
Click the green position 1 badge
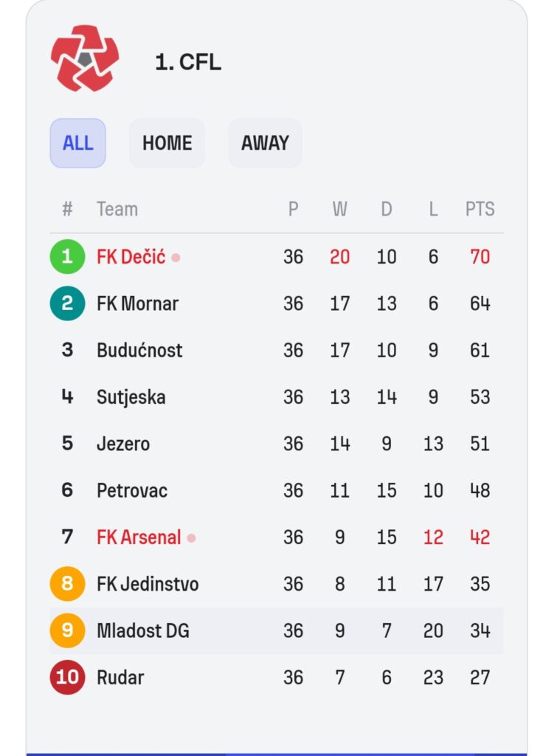(x=67, y=256)
